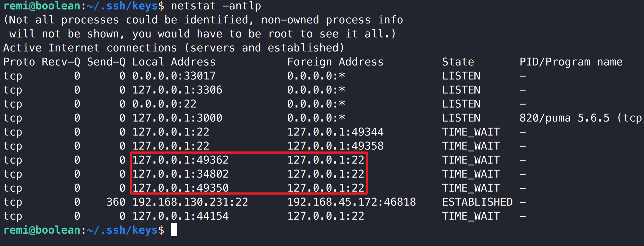Select the 0.0.0.0:33017 local address
Image resolution: width=644 pixels, height=246 pixels.
coord(174,76)
